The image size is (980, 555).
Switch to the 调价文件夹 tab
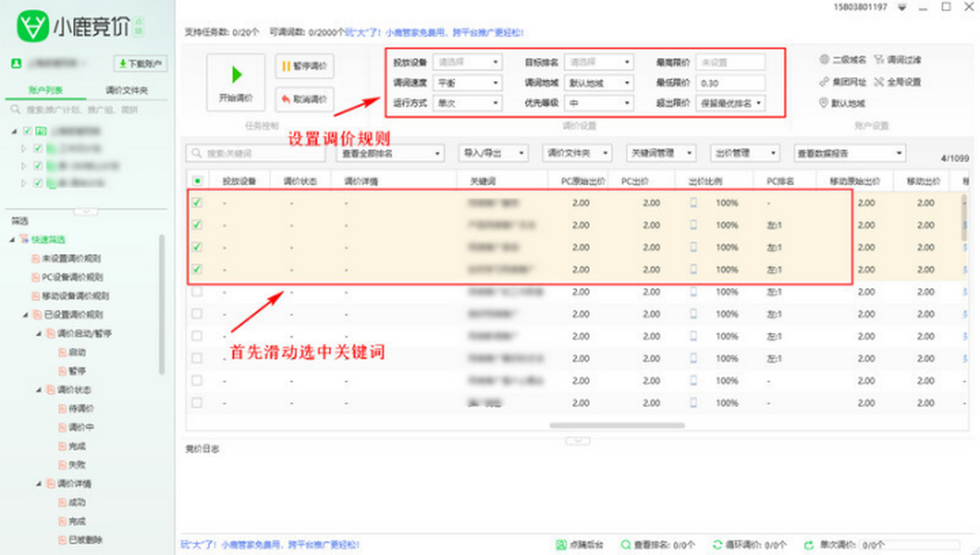127,90
